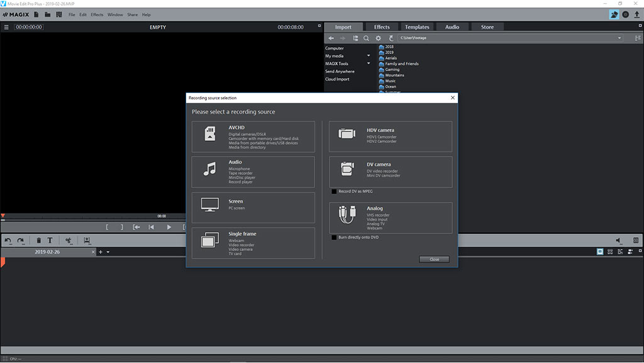Open the audio mixer icon at timeline toolbar right

(x=636, y=240)
